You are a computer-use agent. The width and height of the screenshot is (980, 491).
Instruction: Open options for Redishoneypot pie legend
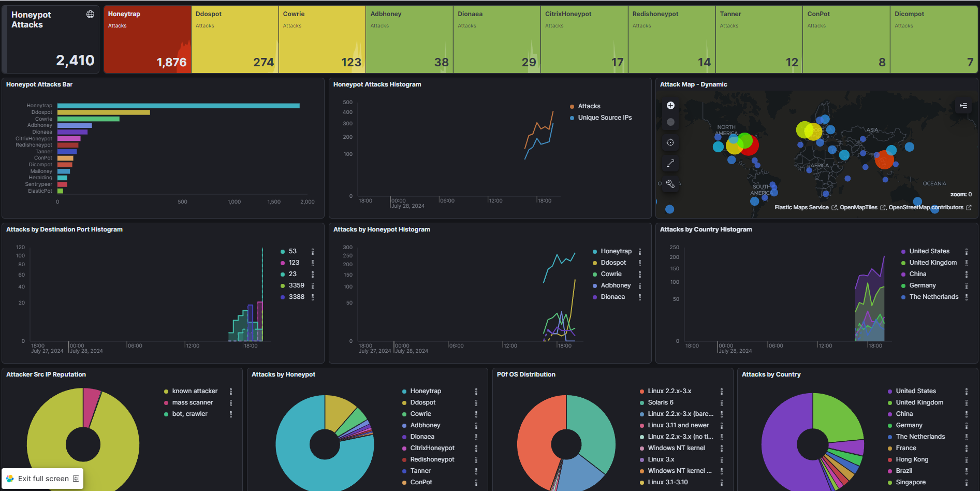pyautogui.click(x=476, y=459)
